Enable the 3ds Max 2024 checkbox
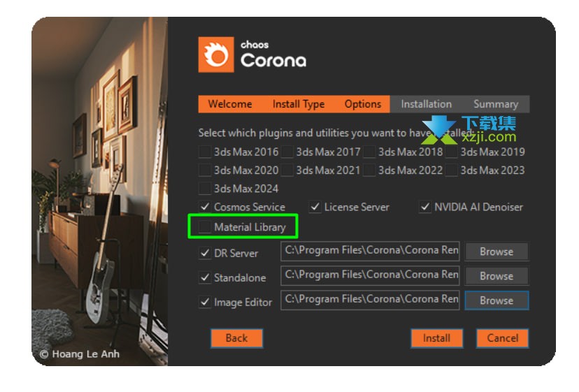The image size is (579, 392). click(x=205, y=188)
